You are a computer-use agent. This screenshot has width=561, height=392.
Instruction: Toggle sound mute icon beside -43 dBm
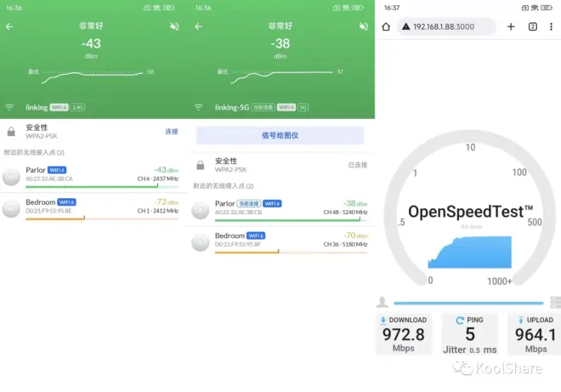pos(174,26)
